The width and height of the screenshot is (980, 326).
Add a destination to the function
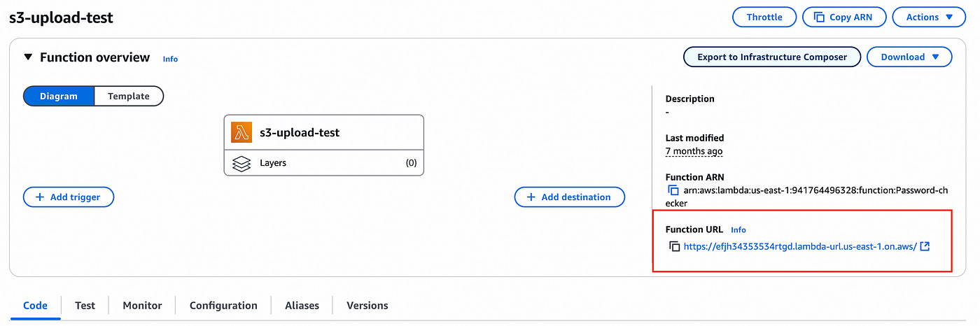pyautogui.click(x=569, y=197)
